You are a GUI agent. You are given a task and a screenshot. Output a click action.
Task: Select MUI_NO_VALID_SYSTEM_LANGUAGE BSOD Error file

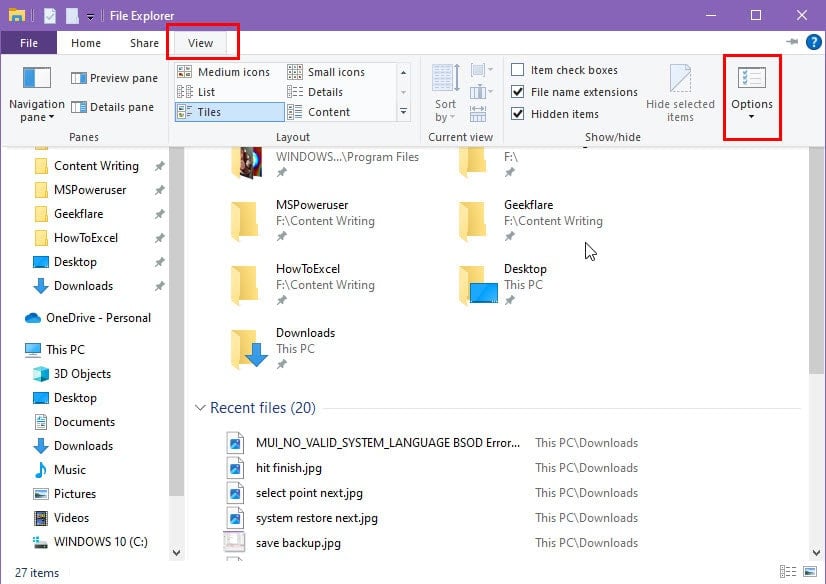tap(388, 443)
